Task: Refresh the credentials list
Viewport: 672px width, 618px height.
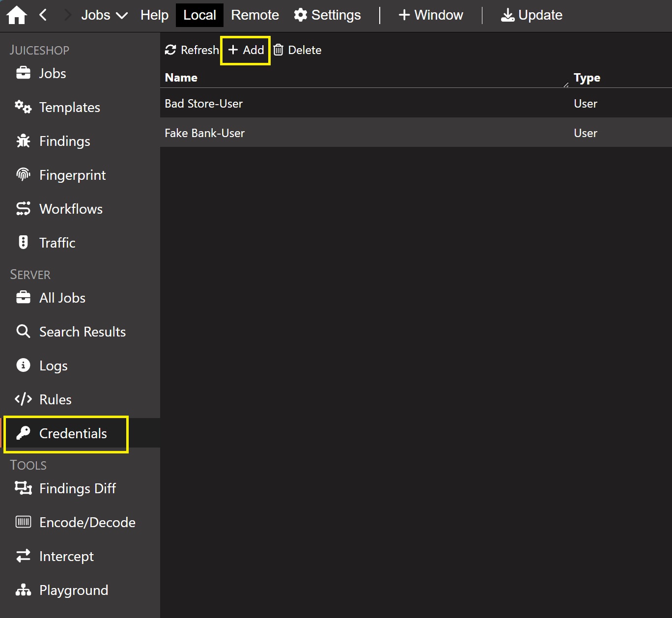Action: pyautogui.click(x=192, y=50)
